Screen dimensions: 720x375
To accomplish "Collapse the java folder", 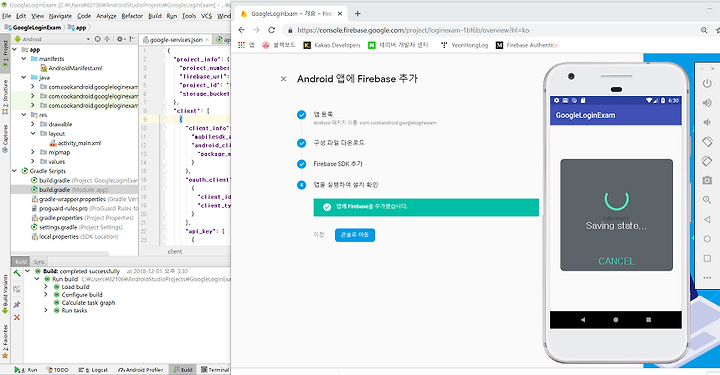I will [x=24, y=77].
